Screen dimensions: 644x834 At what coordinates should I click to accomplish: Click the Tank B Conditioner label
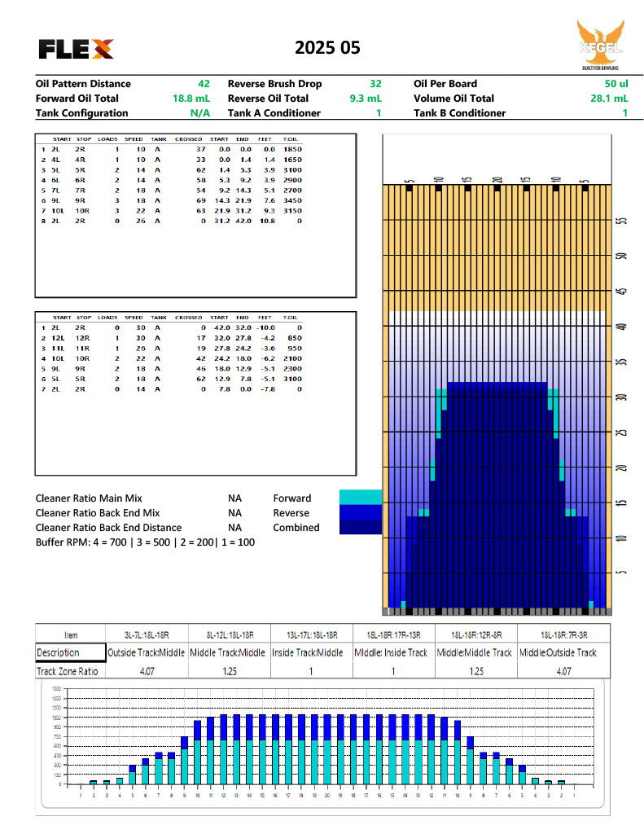point(459,112)
